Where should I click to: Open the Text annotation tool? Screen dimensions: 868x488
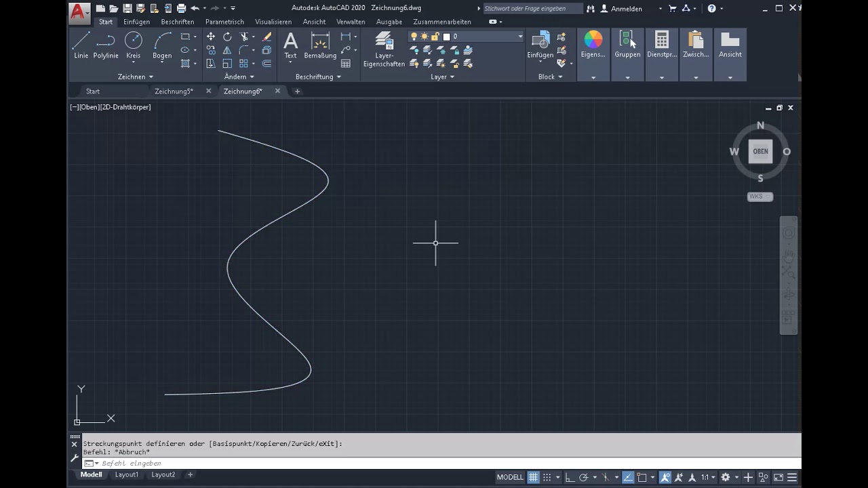coord(290,45)
